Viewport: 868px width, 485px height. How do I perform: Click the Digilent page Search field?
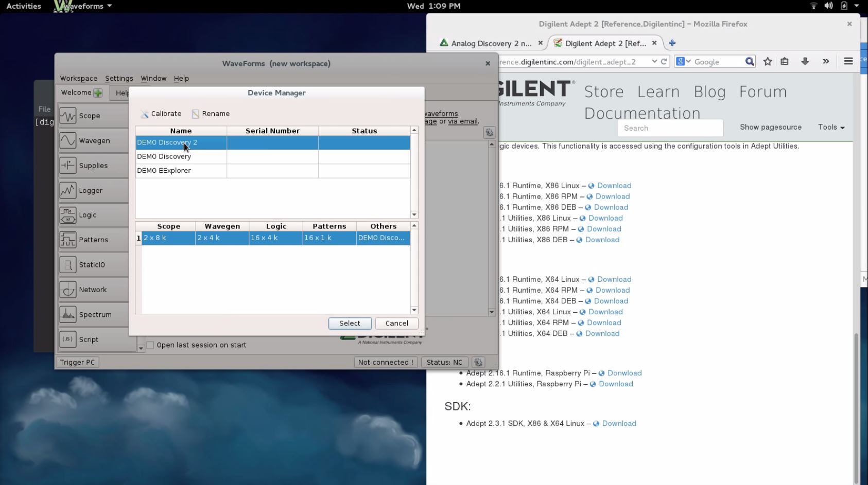[x=670, y=128]
